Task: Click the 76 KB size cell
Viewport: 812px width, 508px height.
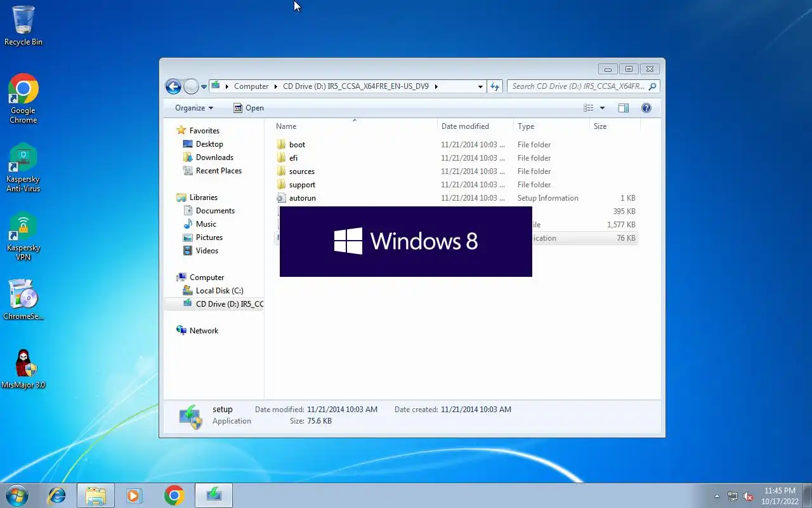Action: coord(625,238)
